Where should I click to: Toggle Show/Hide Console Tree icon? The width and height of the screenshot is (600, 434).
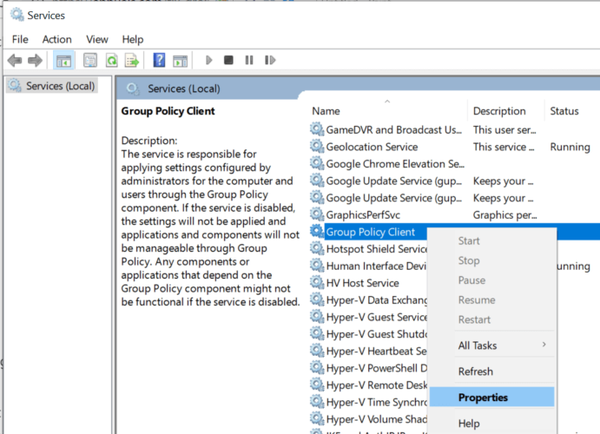64,60
